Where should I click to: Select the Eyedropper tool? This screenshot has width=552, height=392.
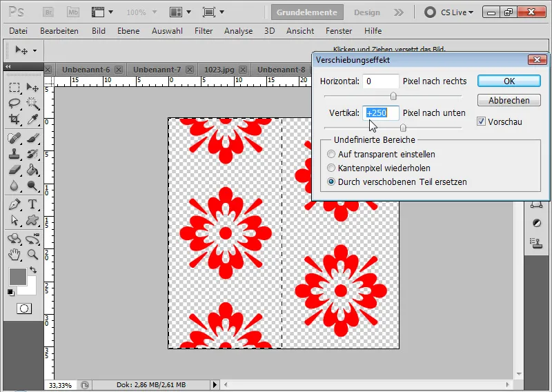[32, 119]
